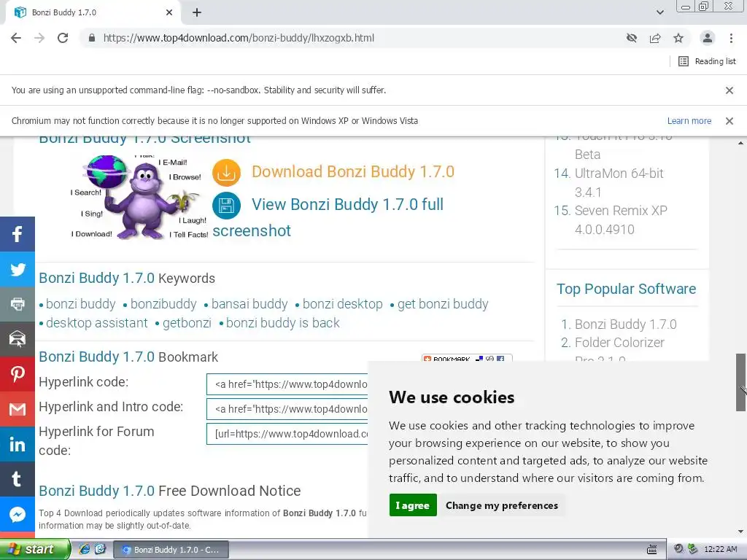
Task: Click the second quick launch icon
Action: pyautogui.click(x=100, y=549)
